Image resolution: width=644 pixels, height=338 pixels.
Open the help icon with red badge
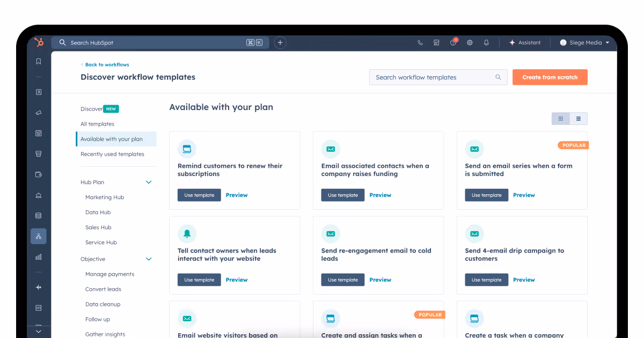pyautogui.click(x=453, y=42)
